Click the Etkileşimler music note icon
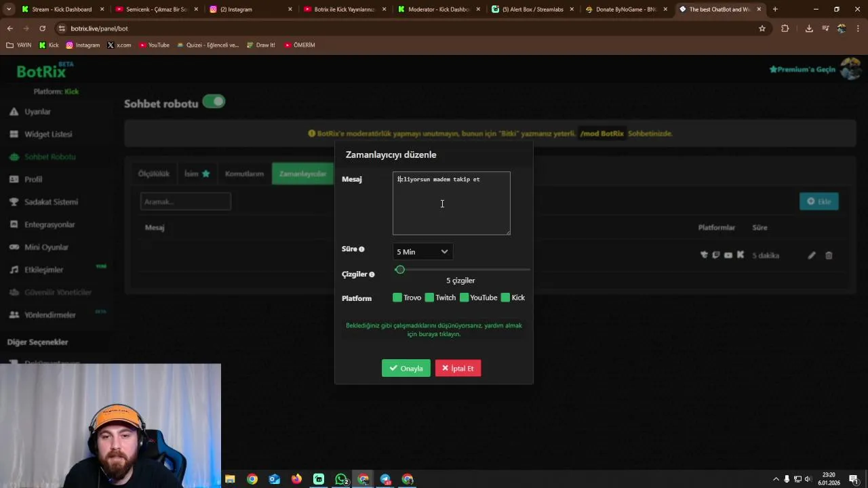Screen dimensions: 868x488 coord(14,270)
